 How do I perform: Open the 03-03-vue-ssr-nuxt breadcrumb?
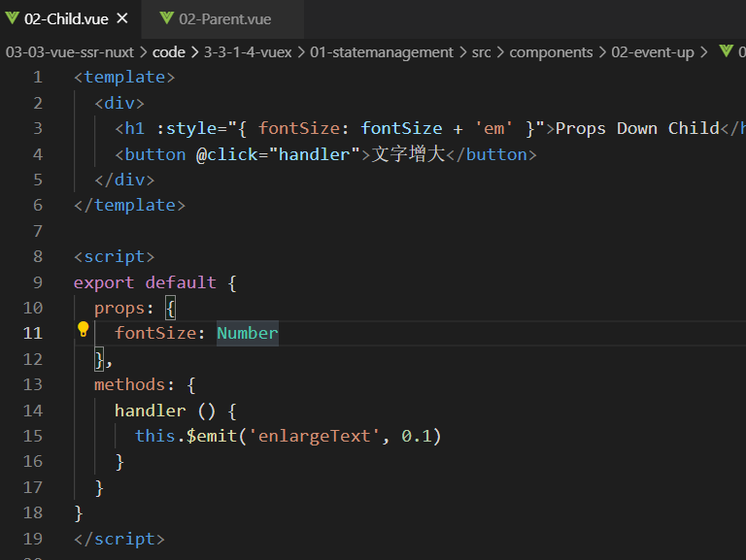click(x=69, y=52)
